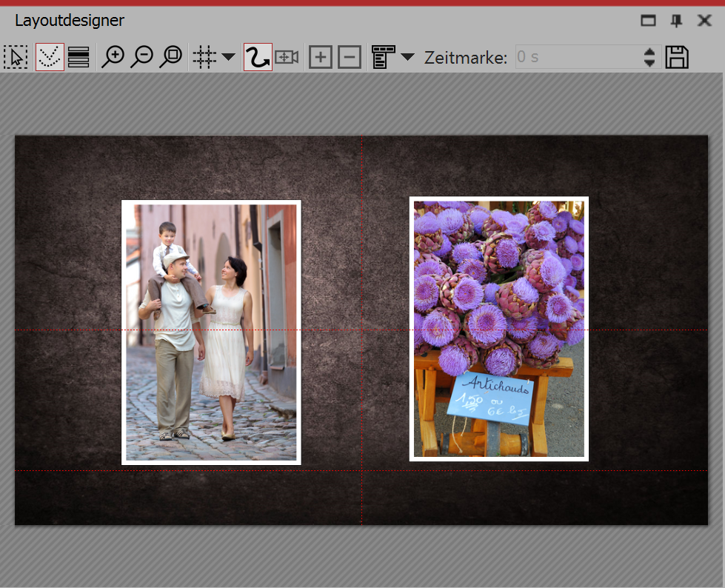Click the zoom-to-fit magnifier icon
This screenshot has width=725, height=588.
tap(171, 57)
